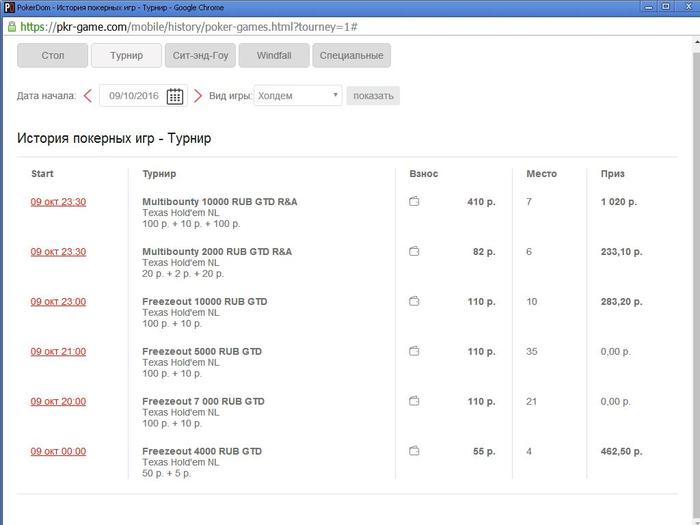Viewport: 700px width, 525px height.
Task: Switch to the Сит-энд-Гоу tab
Action: [x=200, y=55]
